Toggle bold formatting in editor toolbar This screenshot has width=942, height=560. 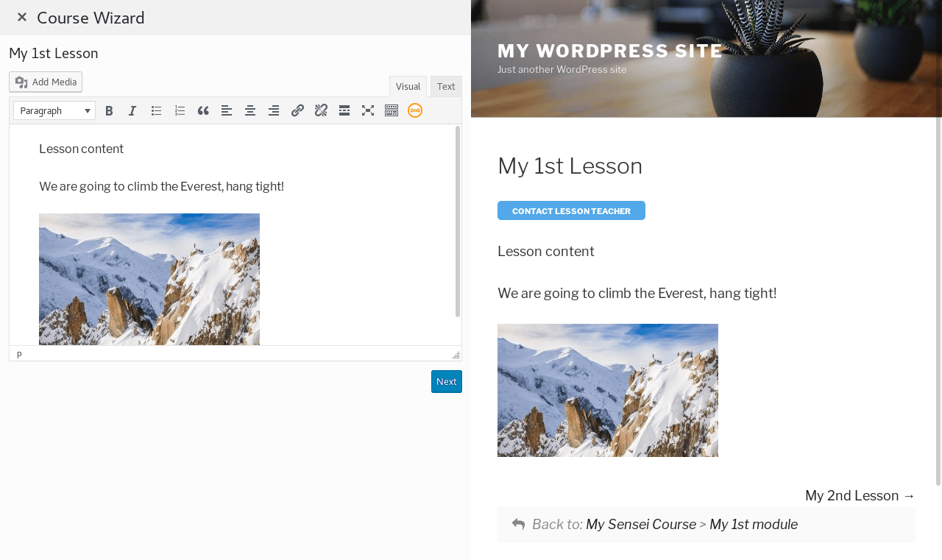point(109,111)
